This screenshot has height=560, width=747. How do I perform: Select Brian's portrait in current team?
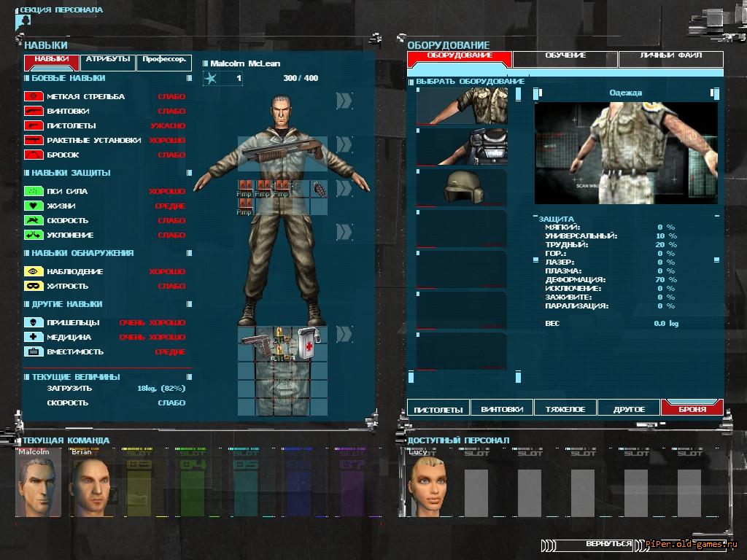pos(92,487)
